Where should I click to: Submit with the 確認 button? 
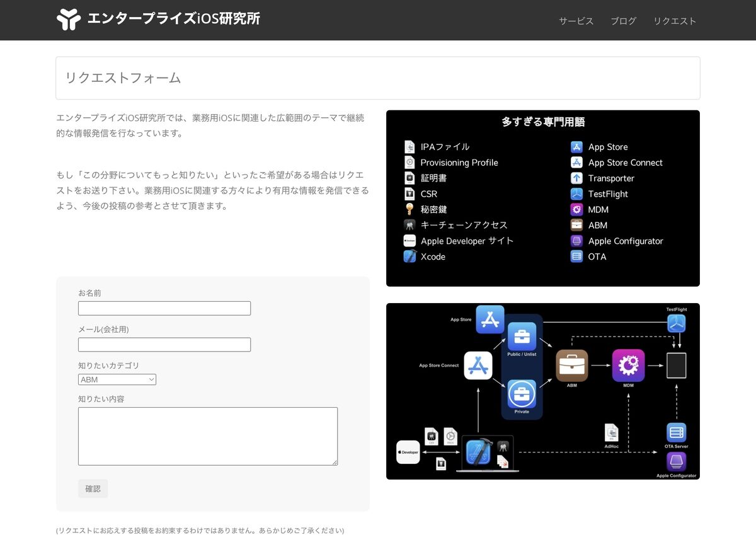(93, 488)
